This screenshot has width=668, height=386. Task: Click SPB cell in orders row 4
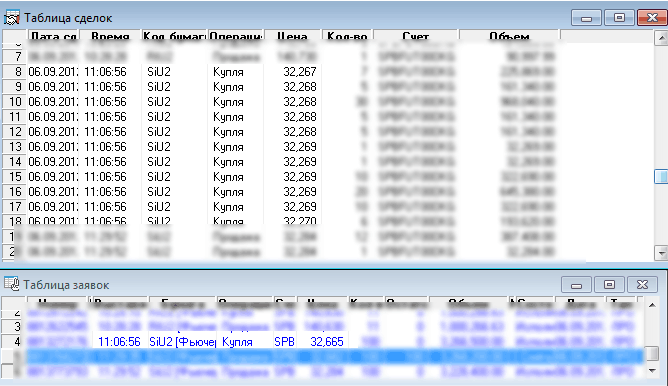pos(284,342)
